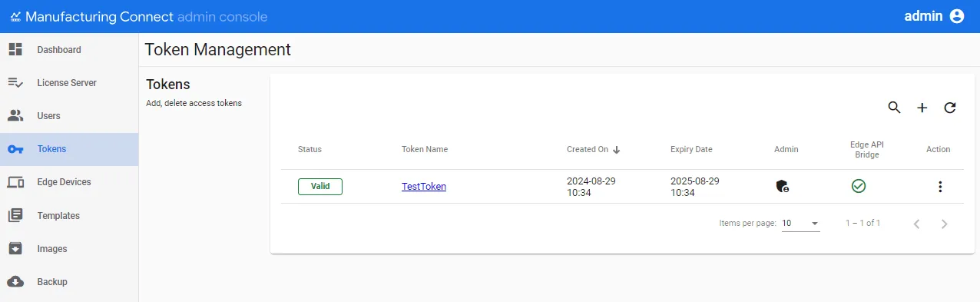
Task: Open the Dashboard menu item
Action: tap(69, 50)
